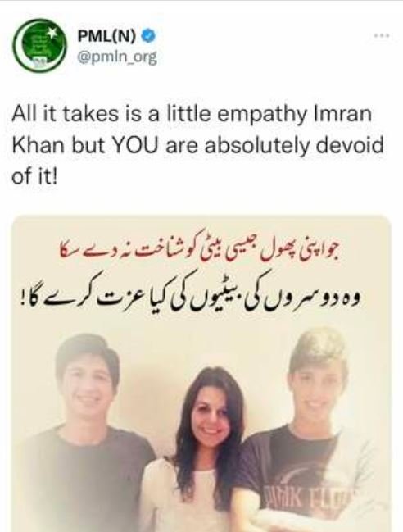Open the PML(N) display name link
Viewport: 403px width, 532px height.
[107, 35]
